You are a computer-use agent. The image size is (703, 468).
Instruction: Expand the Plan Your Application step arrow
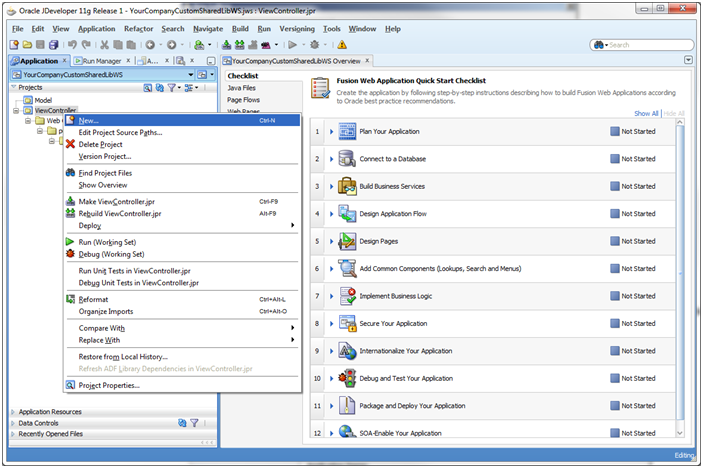click(331, 132)
